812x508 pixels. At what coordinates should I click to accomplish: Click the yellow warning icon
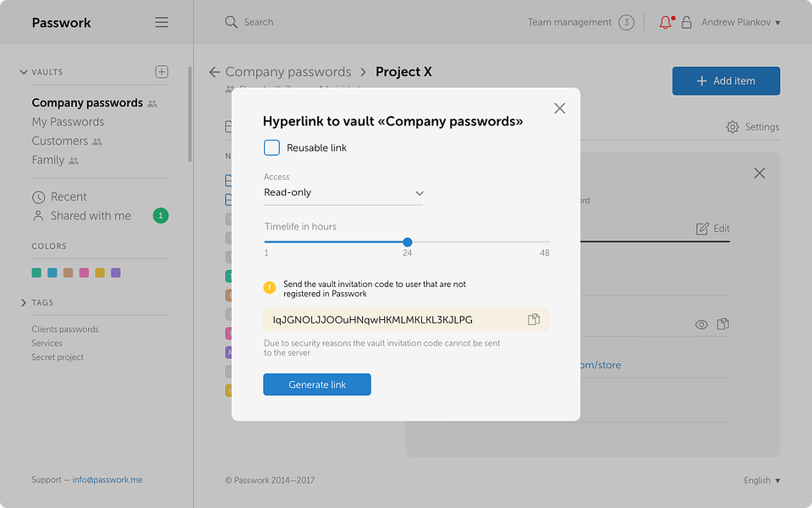pos(269,287)
